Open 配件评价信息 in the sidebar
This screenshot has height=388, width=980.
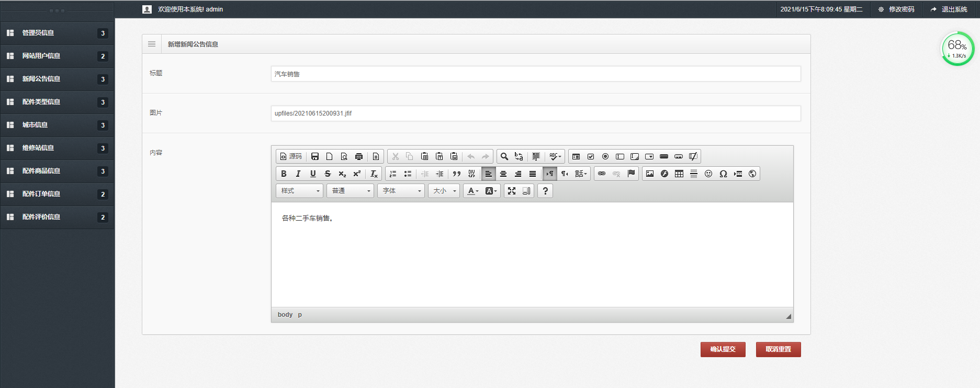(x=57, y=217)
